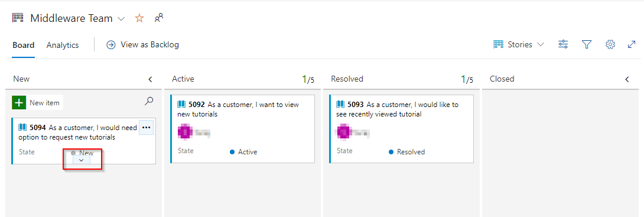This screenshot has width=644, height=217.
Task: Open the ellipsis menu on card 5094
Action: click(146, 128)
